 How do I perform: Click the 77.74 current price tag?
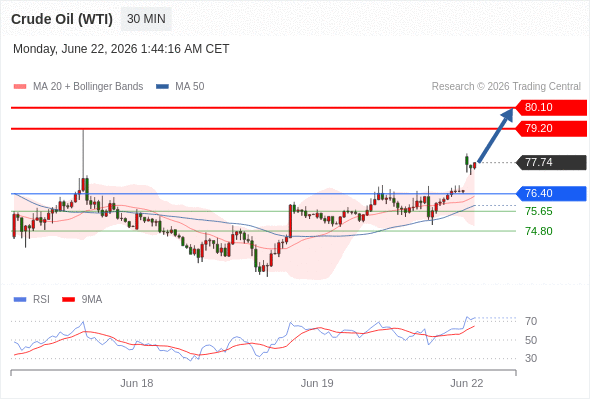click(x=551, y=163)
